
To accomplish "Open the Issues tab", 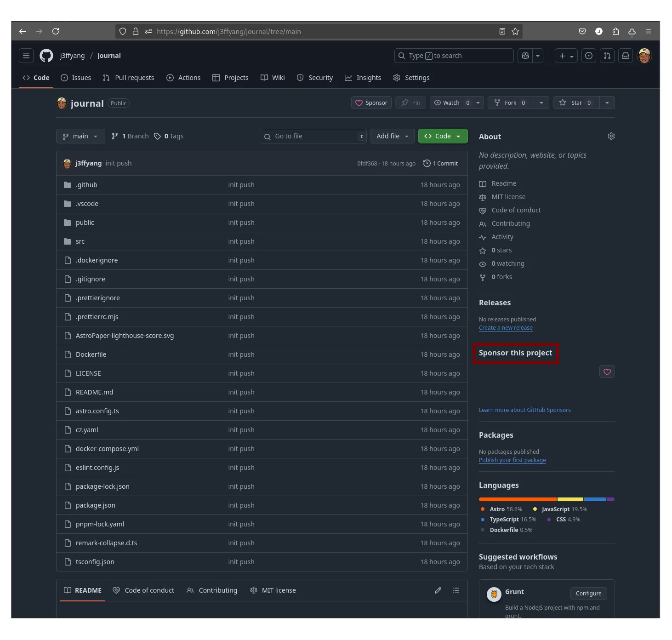I will pos(76,78).
